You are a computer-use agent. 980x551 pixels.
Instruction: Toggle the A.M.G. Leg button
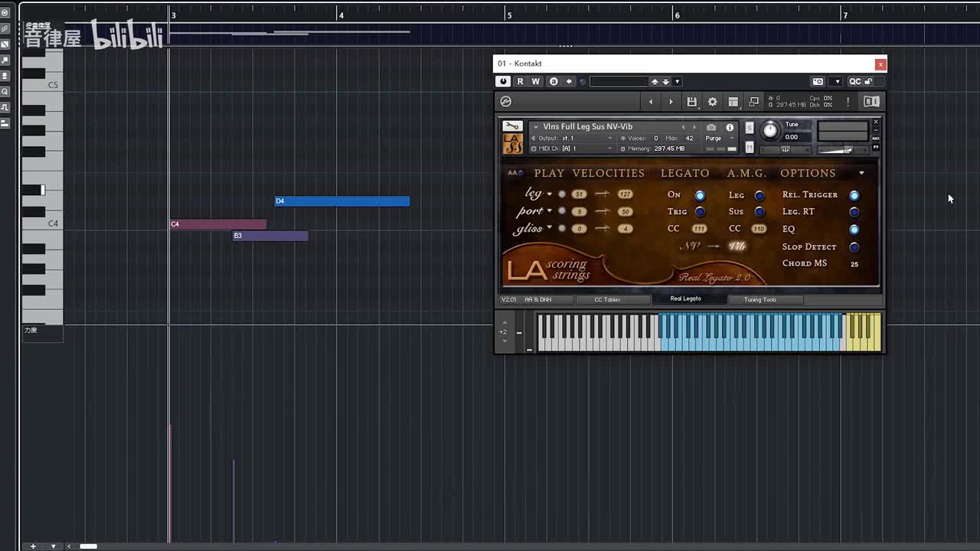(759, 195)
